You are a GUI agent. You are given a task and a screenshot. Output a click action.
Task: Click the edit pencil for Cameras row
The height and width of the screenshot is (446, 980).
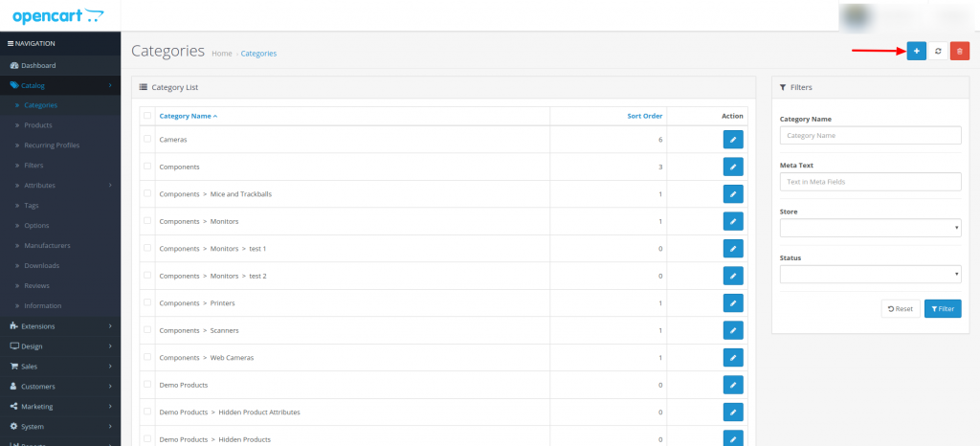(x=732, y=140)
